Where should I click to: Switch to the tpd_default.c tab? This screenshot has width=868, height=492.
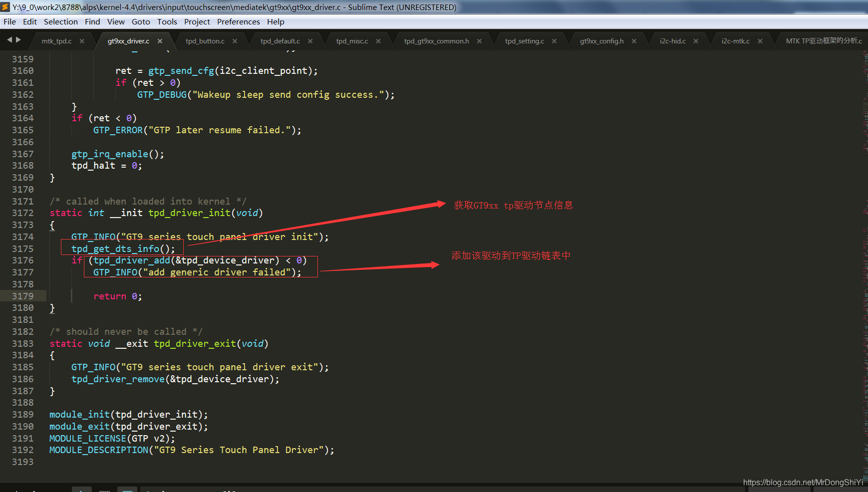pos(280,41)
